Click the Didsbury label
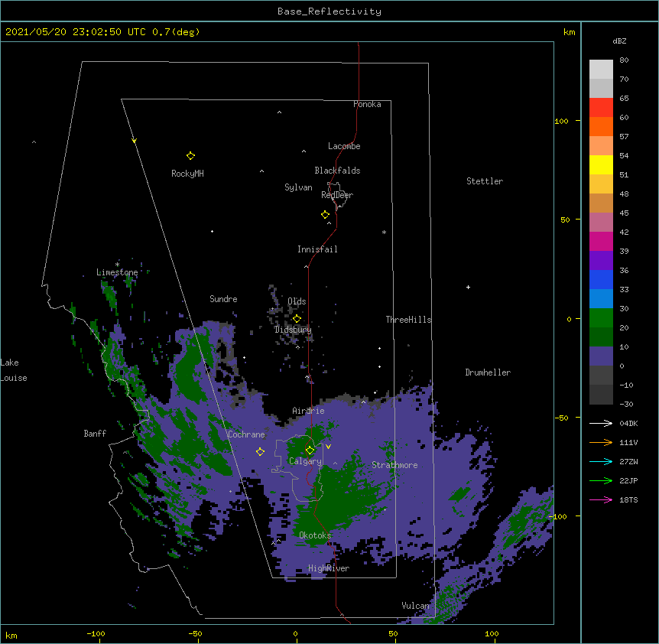This screenshot has width=659, height=644. tap(293, 330)
